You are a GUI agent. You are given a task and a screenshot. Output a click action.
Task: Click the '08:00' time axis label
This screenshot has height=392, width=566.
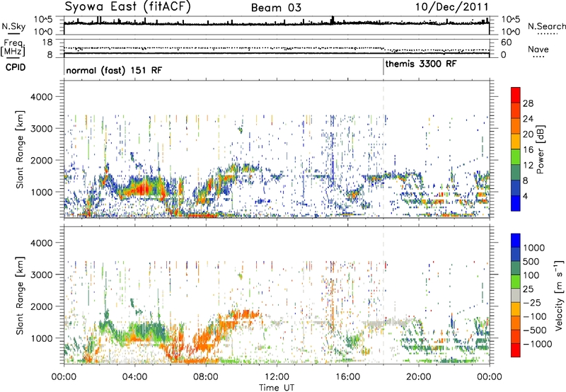pos(206,377)
